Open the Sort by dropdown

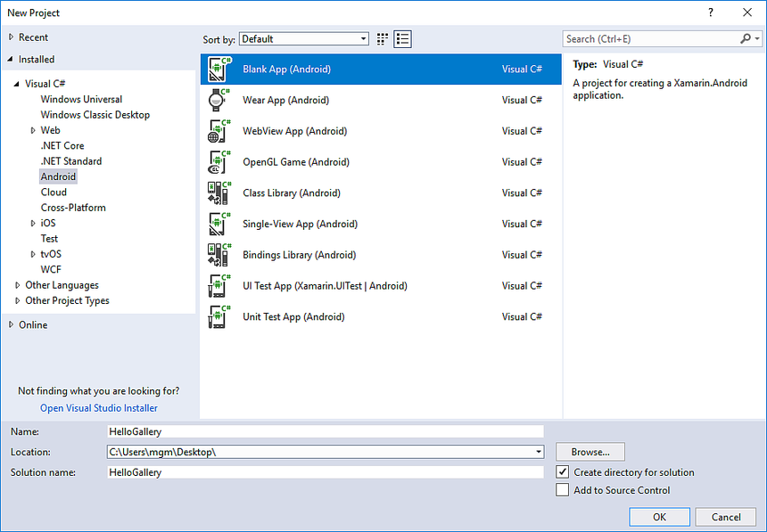[x=303, y=38]
